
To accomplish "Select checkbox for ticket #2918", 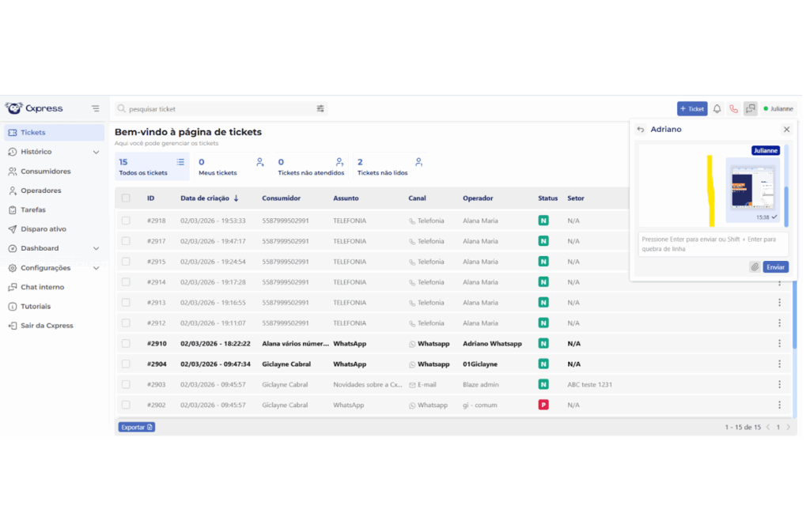I will click(126, 221).
